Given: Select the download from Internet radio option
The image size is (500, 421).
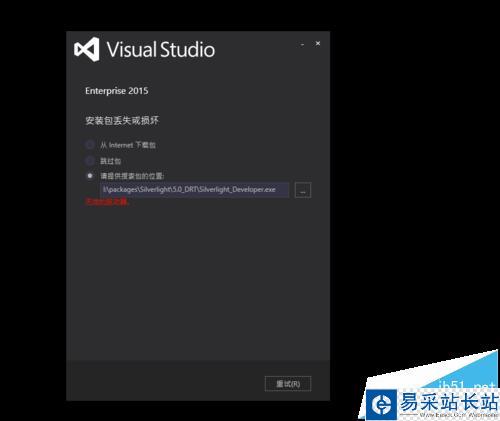Looking at the screenshot, I should [90, 145].
